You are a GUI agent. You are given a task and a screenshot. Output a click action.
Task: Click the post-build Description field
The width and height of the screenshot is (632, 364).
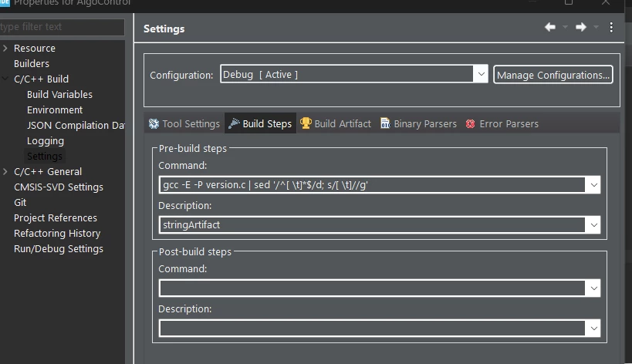(372, 329)
